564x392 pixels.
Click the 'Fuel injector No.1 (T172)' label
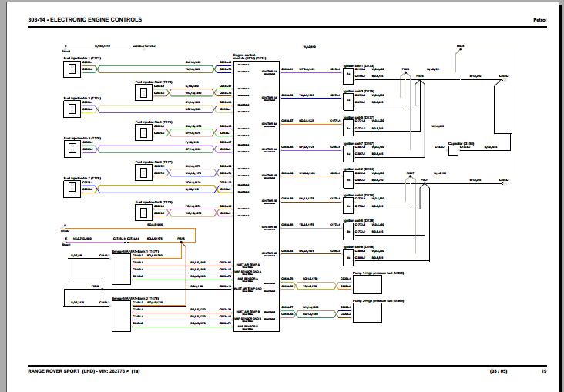(82, 59)
